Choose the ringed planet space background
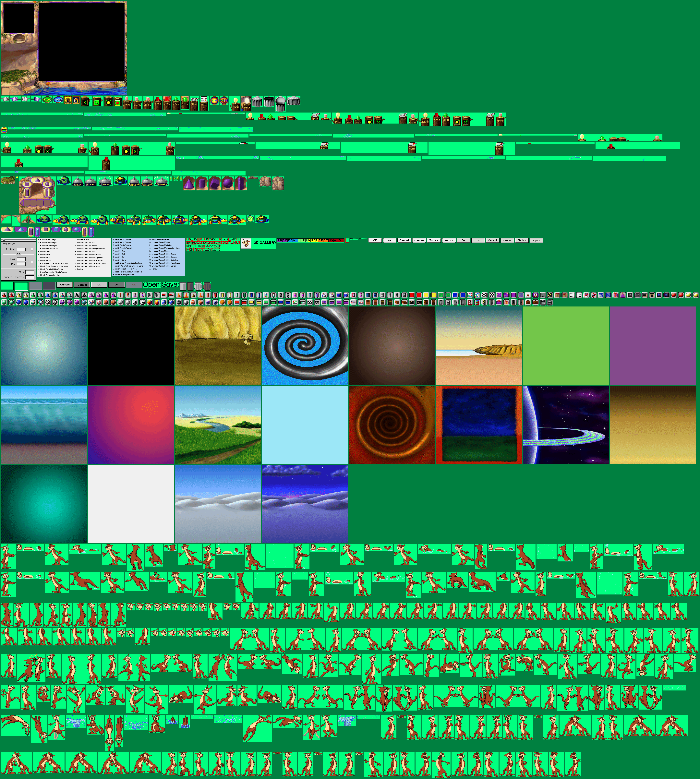The height and width of the screenshot is (779, 700). click(x=566, y=425)
